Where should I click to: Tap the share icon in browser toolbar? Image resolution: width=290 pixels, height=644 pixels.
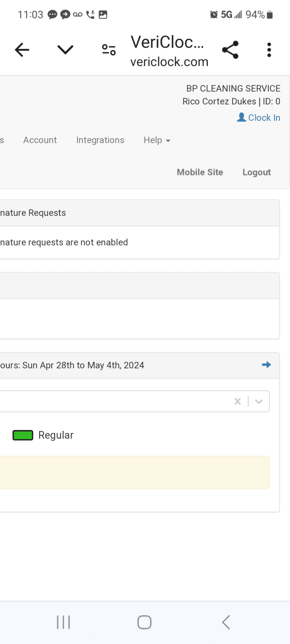230,50
